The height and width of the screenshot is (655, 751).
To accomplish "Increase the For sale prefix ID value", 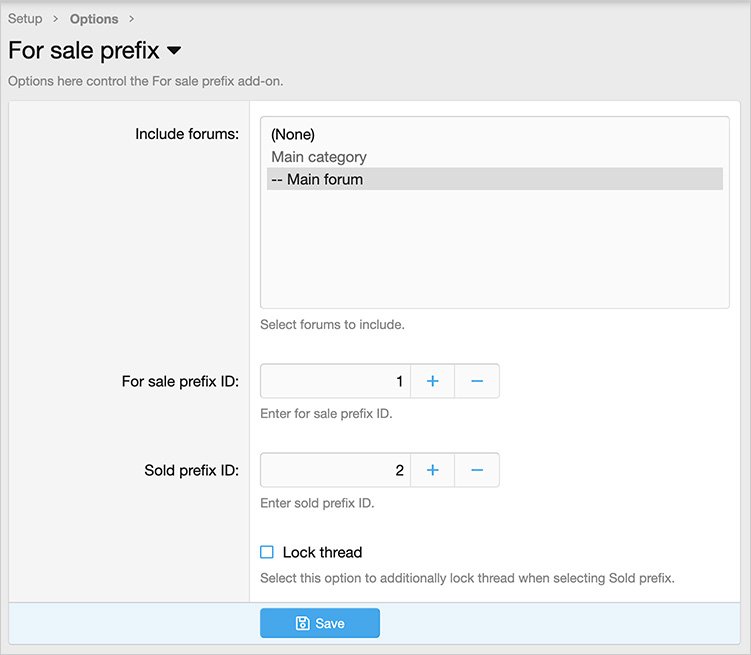I will [x=432, y=381].
